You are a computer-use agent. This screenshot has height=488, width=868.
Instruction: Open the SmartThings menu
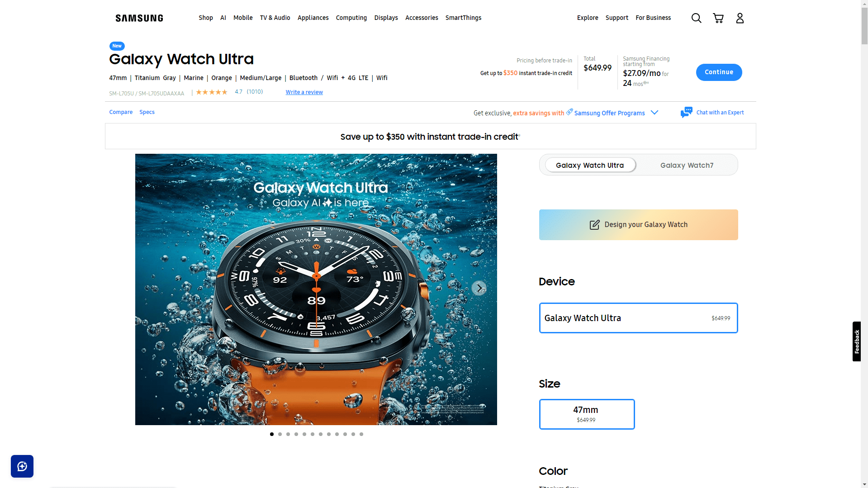coord(463,18)
